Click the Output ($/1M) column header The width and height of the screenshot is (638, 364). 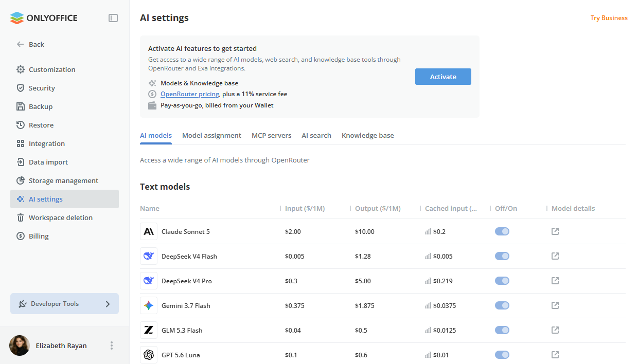click(x=378, y=209)
